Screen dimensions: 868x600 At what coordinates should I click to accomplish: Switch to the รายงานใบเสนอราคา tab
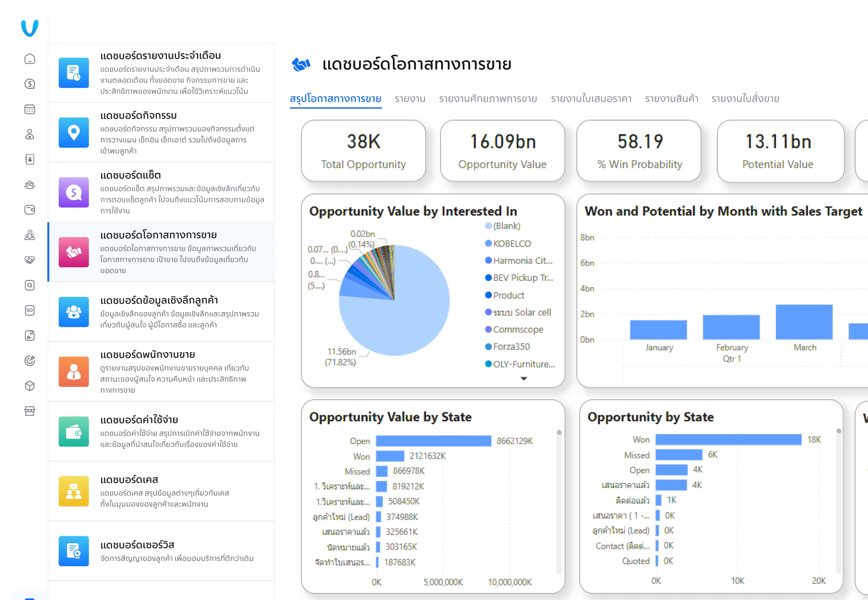point(591,99)
